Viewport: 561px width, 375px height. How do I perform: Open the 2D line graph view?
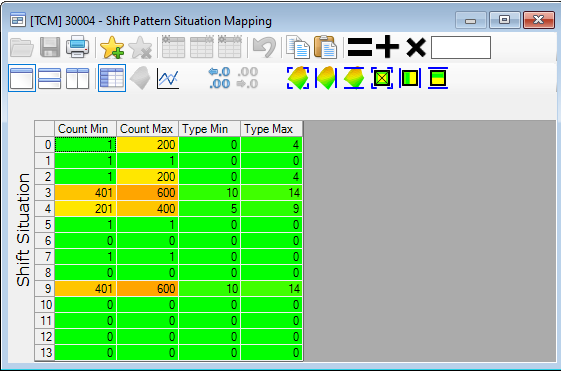[168, 78]
